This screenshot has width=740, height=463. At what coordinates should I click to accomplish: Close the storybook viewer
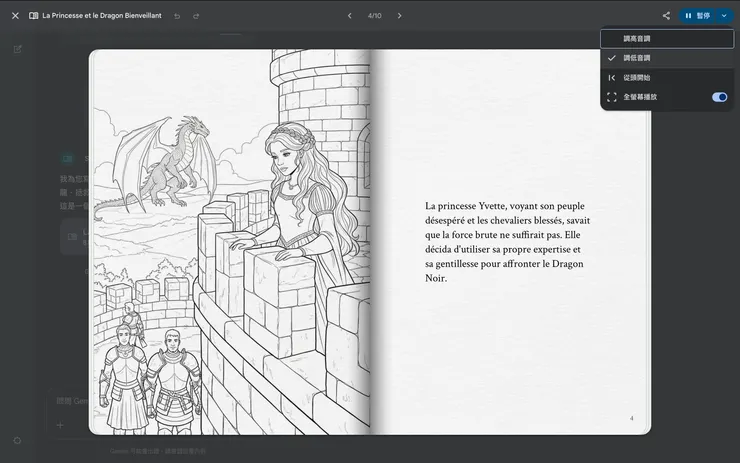tap(15, 16)
